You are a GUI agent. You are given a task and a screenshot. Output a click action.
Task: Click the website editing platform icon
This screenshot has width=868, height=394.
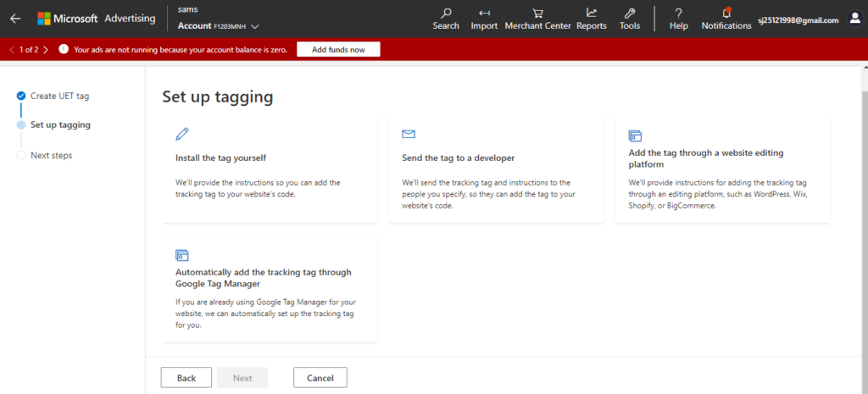click(635, 136)
